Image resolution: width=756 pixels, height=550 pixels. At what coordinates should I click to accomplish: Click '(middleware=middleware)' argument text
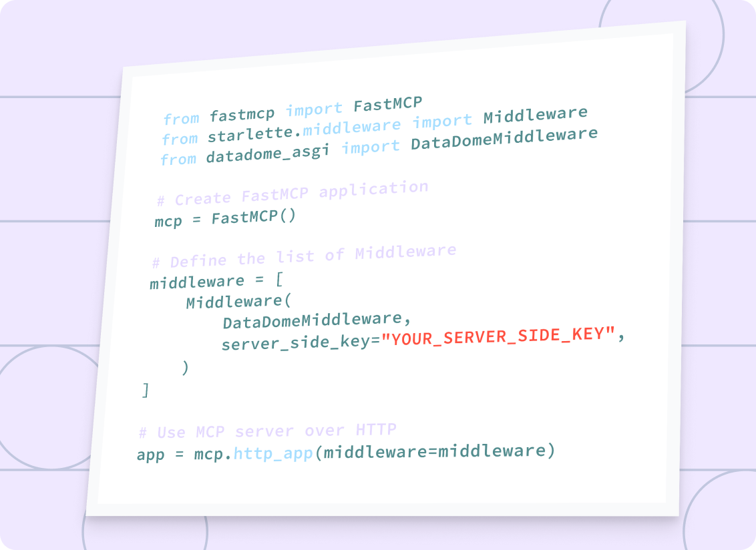[x=435, y=451]
